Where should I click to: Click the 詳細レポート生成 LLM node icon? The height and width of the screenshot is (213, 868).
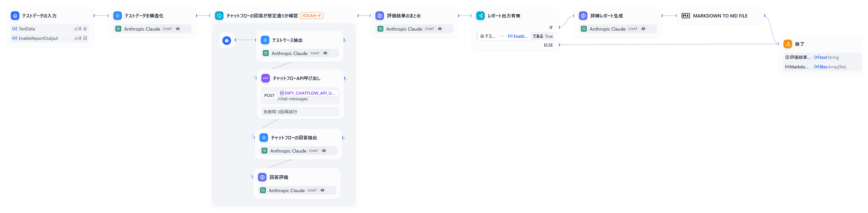(x=583, y=15)
